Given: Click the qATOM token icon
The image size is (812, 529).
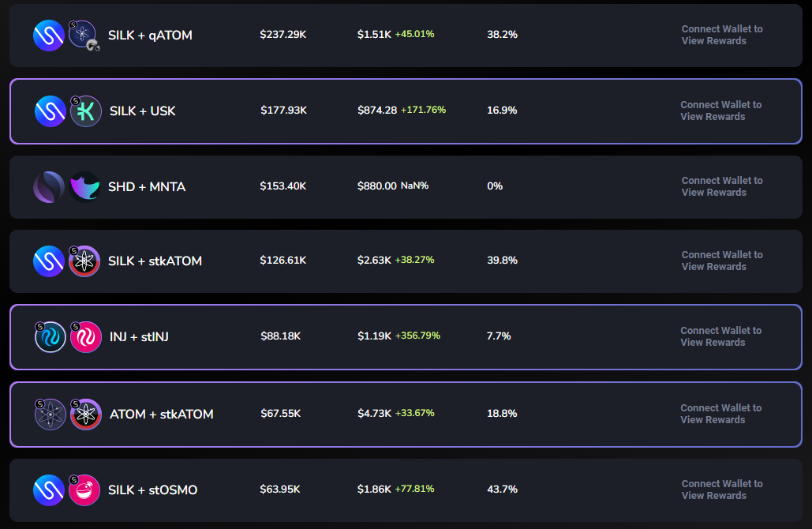Looking at the screenshot, I should 83,36.
